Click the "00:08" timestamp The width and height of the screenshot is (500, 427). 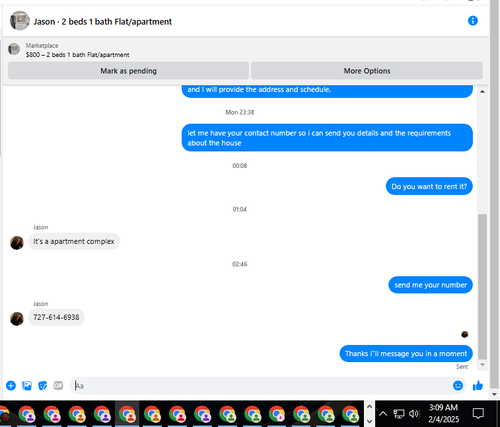pyautogui.click(x=240, y=166)
